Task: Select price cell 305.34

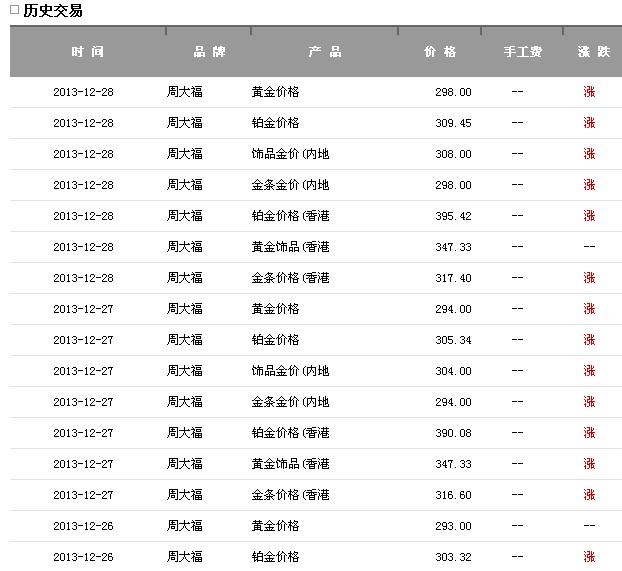Action: (453, 340)
